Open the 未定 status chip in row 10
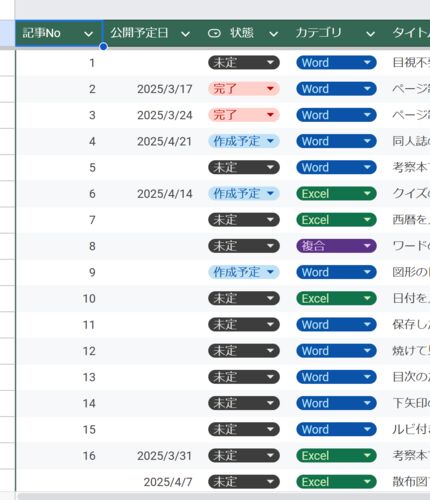Screen dimensions: 430x500 coord(244,298)
